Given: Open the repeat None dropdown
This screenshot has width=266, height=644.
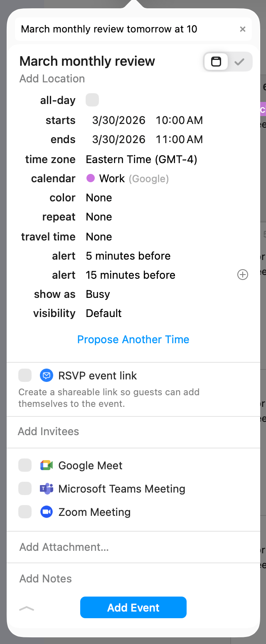Looking at the screenshot, I should [99, 217].
